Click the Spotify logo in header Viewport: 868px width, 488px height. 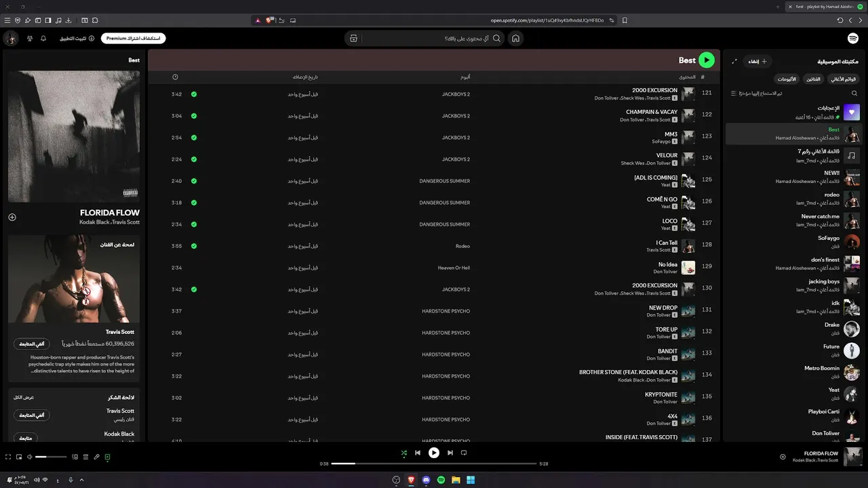[x=852, y=39]
